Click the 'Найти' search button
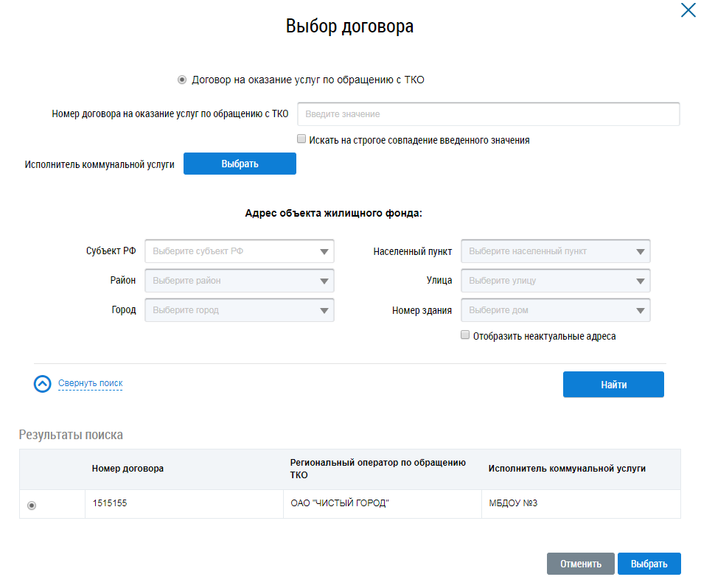The image size is (701, 588). tap(613, 385)
